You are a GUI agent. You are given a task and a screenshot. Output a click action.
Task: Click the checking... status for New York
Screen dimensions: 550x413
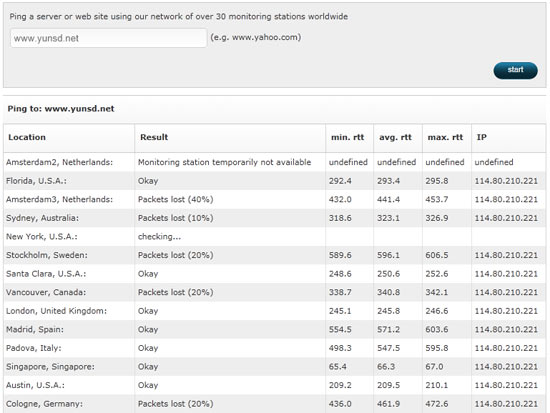pyautogui.click(x=159, y=237)
